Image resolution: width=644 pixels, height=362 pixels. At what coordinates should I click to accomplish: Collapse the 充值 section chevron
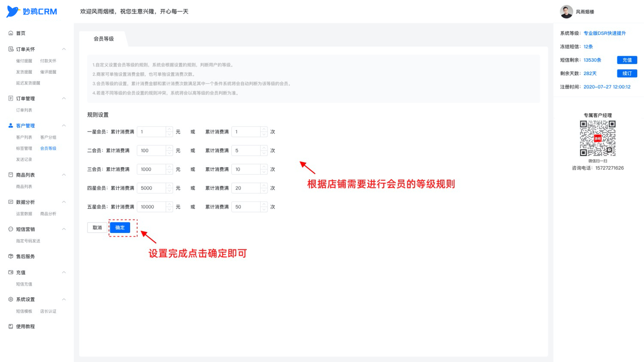64,272
